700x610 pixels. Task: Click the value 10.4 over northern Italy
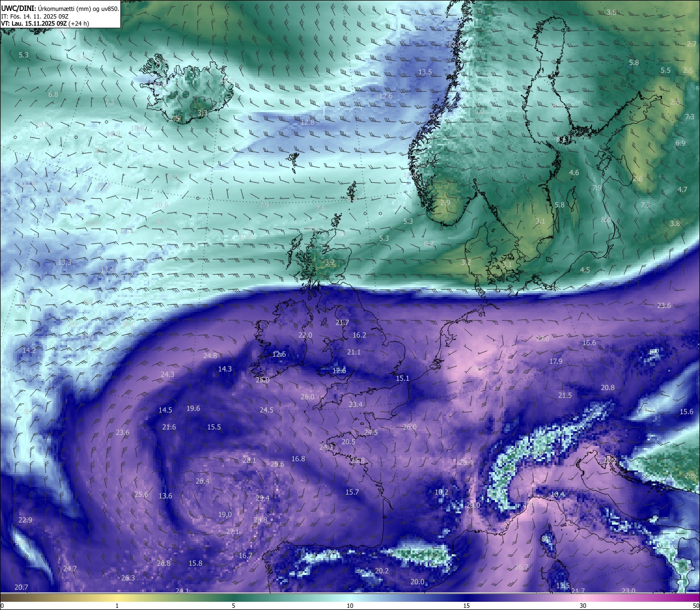tap(557, 494)
